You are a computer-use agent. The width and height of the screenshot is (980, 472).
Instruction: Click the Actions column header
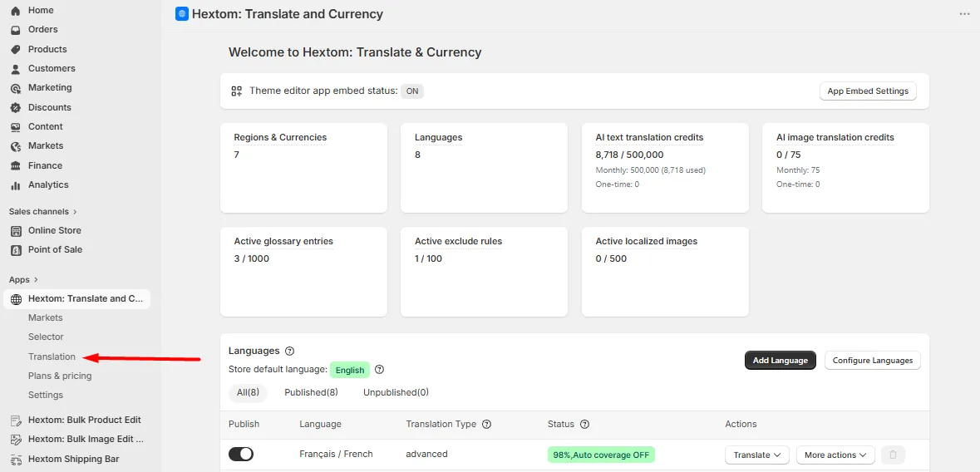pos(741,424)
